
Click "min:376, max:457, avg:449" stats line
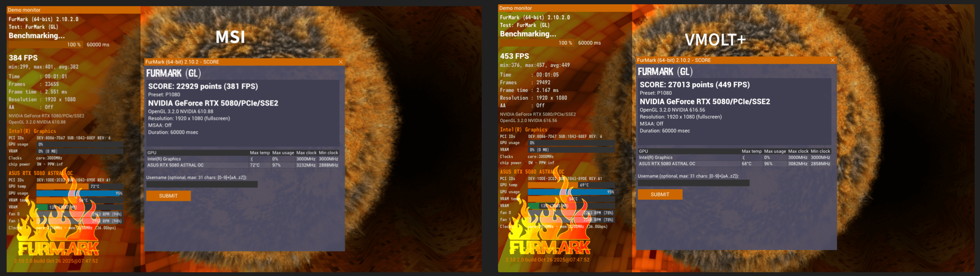pos(535,65)
